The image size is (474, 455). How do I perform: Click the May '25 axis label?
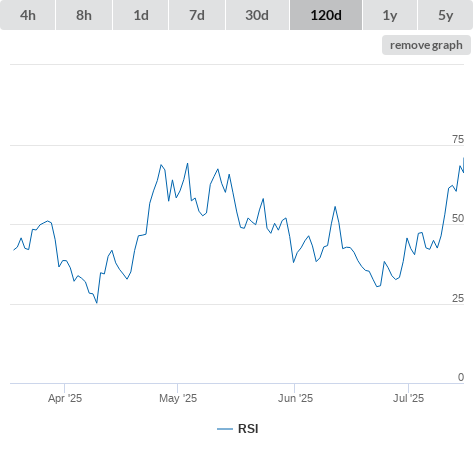pyautogui.click(x=178, y=398)
